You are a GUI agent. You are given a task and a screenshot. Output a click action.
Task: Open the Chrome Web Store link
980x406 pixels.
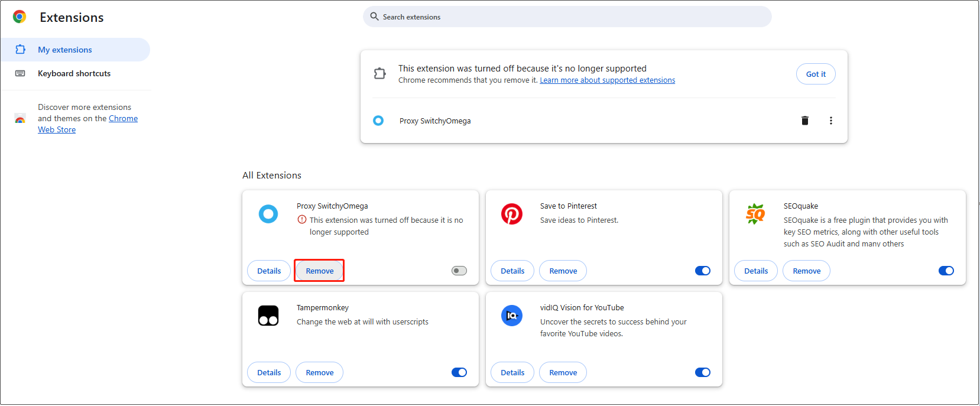tap(87, 124)
